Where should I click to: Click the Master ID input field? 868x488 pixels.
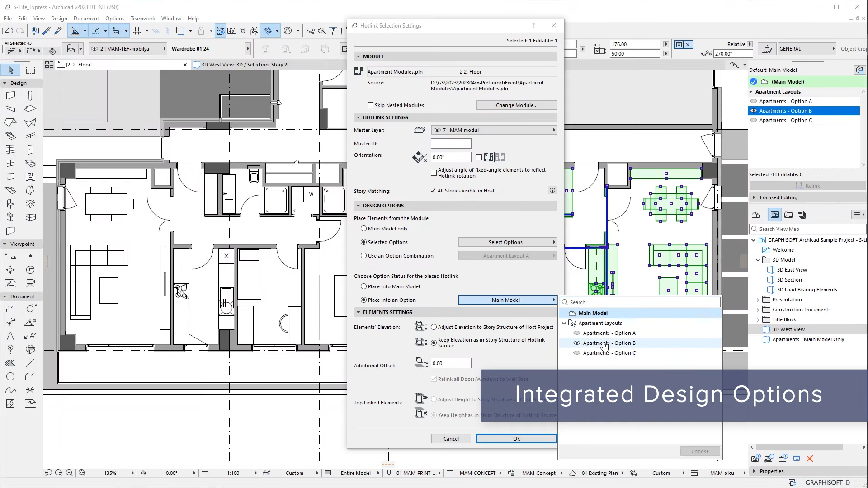point(451,144)
